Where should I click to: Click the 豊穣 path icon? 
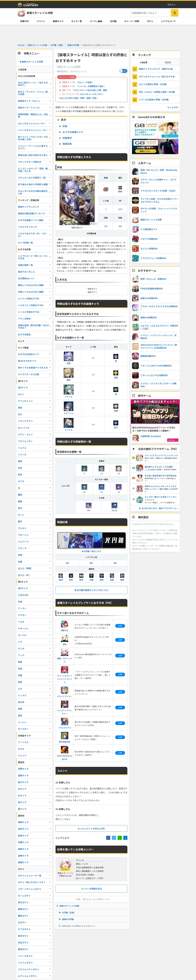coord(122,576)
